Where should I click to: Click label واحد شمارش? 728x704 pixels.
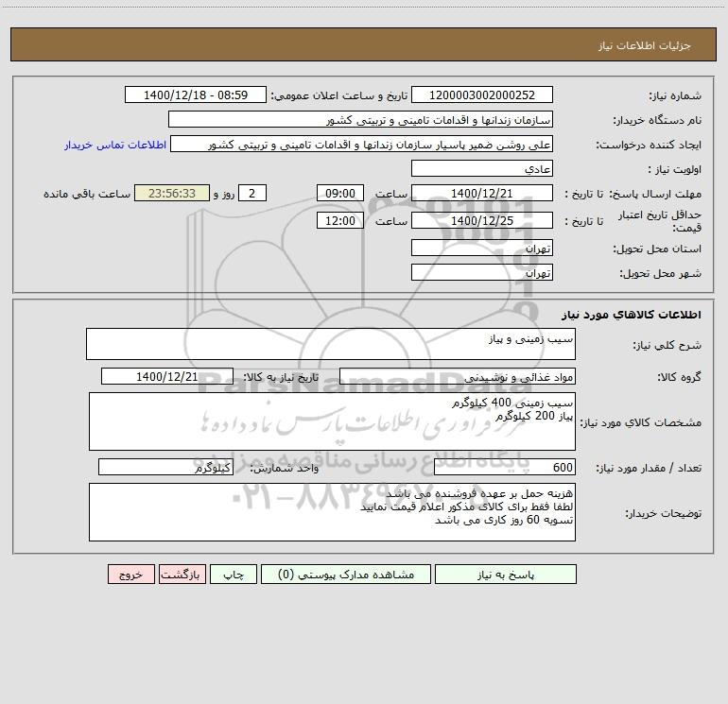285,468
